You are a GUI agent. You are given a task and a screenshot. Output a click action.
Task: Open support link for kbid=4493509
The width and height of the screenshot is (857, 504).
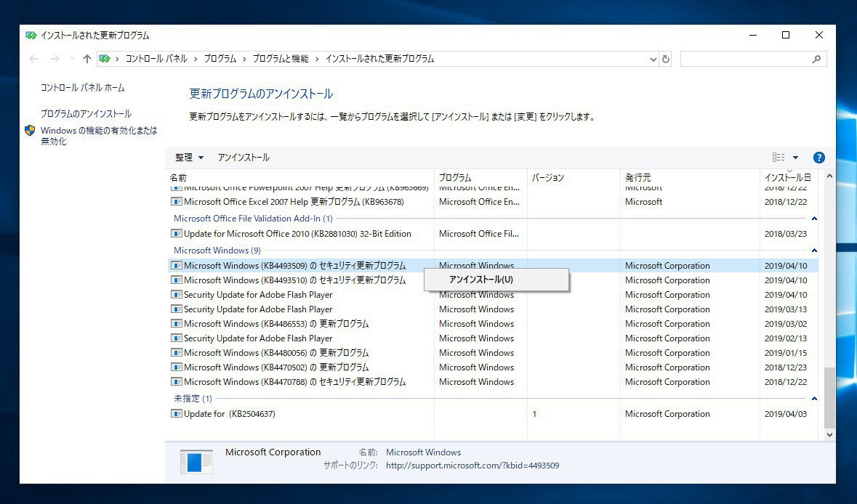pyautogui.click(x=472, y=466)
